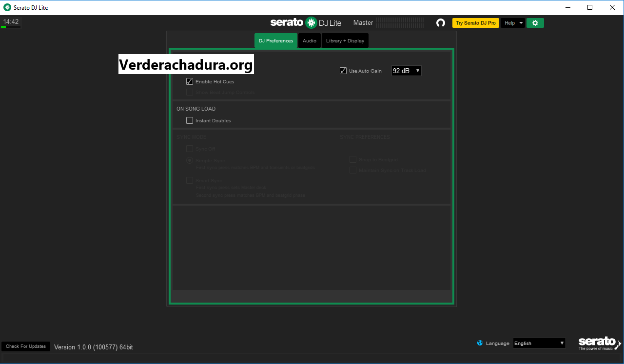Screen dimensions: 624x364
Task: Click the green settings gear icon
Action: [535, 23]
